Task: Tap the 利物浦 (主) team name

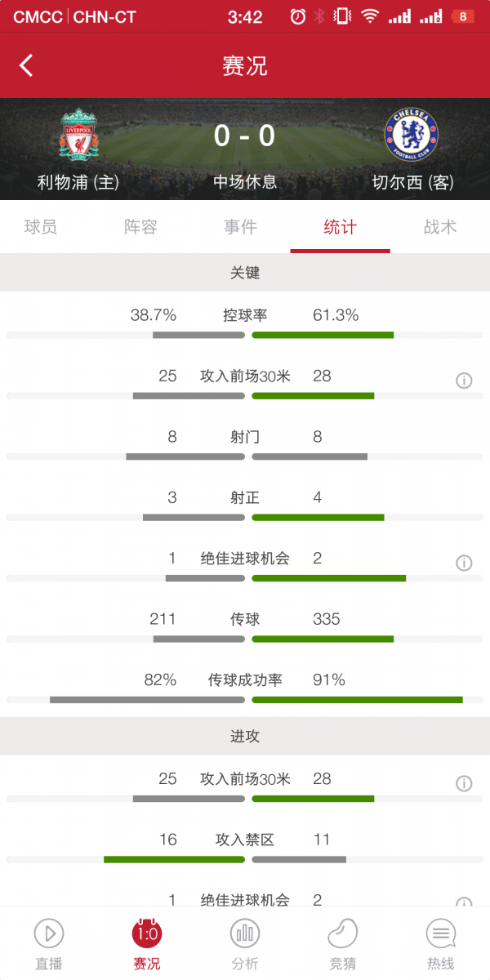Action: pos(78,182)
